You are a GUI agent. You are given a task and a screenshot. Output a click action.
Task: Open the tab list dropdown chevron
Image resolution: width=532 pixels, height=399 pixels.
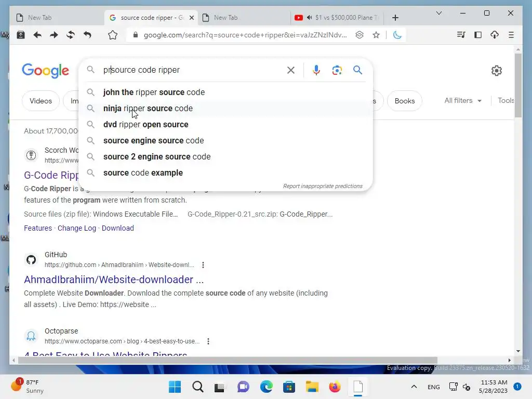click(x=438, y=13)
